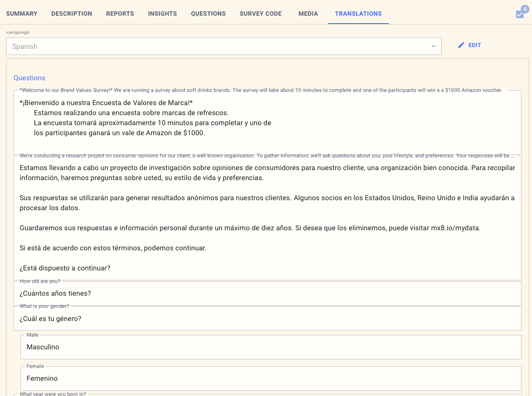532x396 pixels.
Task: Click the Translations tab
Action: pos(358,14)
